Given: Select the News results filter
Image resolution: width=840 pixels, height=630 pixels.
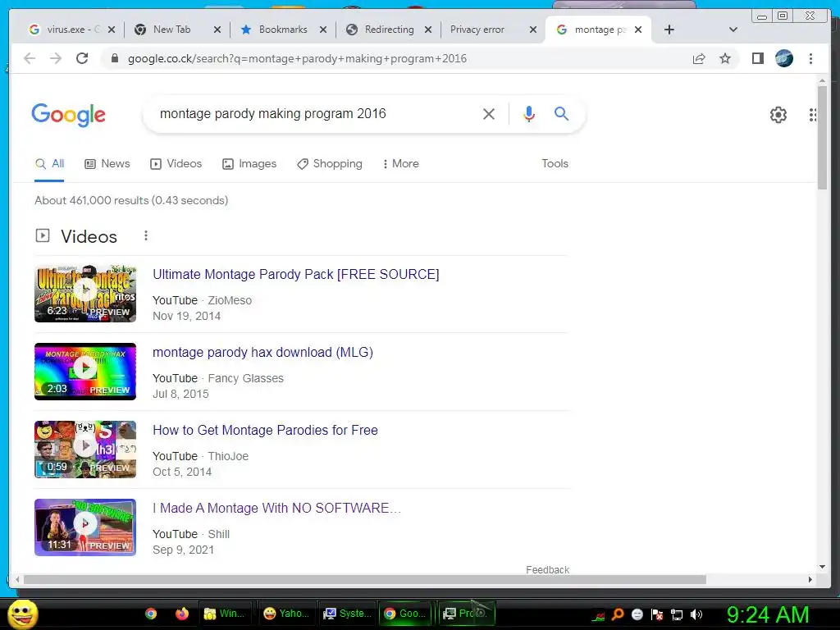Looking at the screenshot, I should [x=107, y=163].
